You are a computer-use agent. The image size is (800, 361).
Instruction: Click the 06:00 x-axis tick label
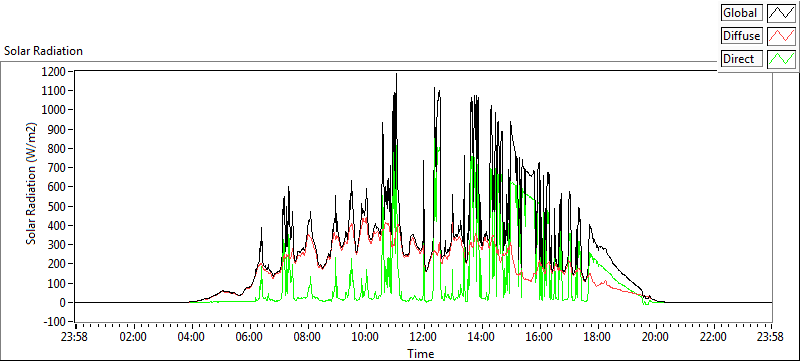[x=249, y=337]
